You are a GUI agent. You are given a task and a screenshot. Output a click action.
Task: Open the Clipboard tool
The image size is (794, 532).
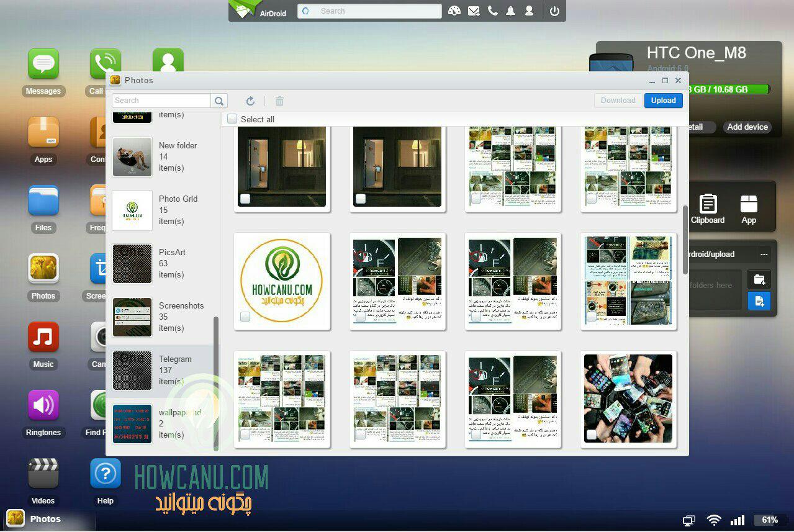click(708, 209)
